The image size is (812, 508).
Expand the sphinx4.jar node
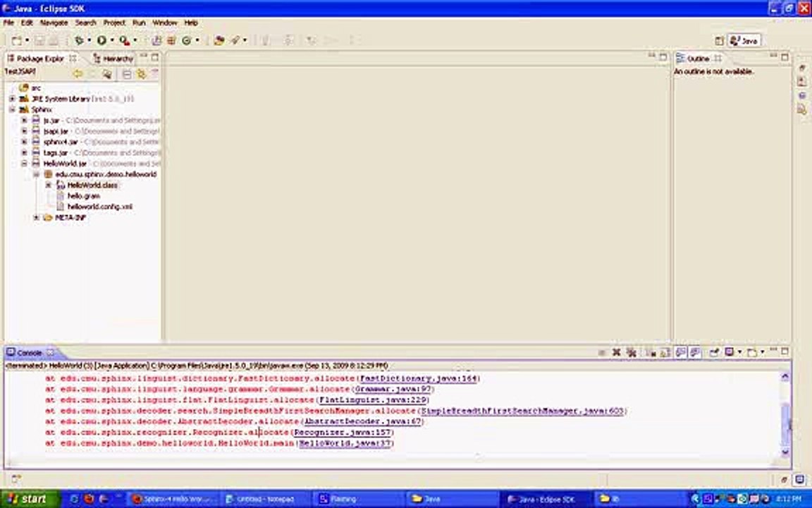(24, 142)
